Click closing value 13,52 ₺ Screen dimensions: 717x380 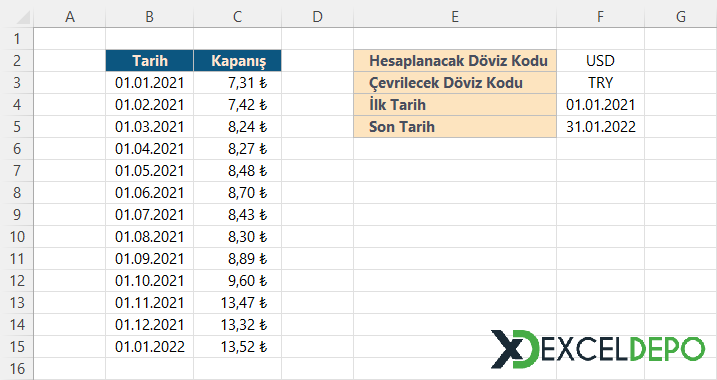237,346
